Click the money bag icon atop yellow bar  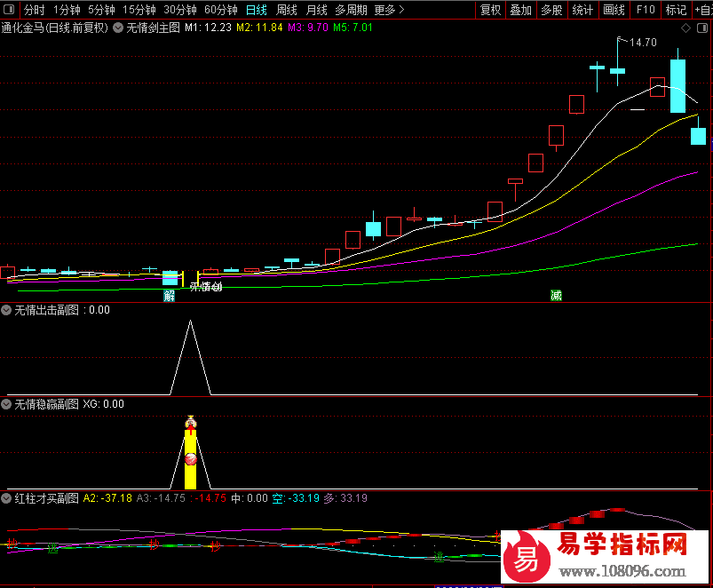191,423
